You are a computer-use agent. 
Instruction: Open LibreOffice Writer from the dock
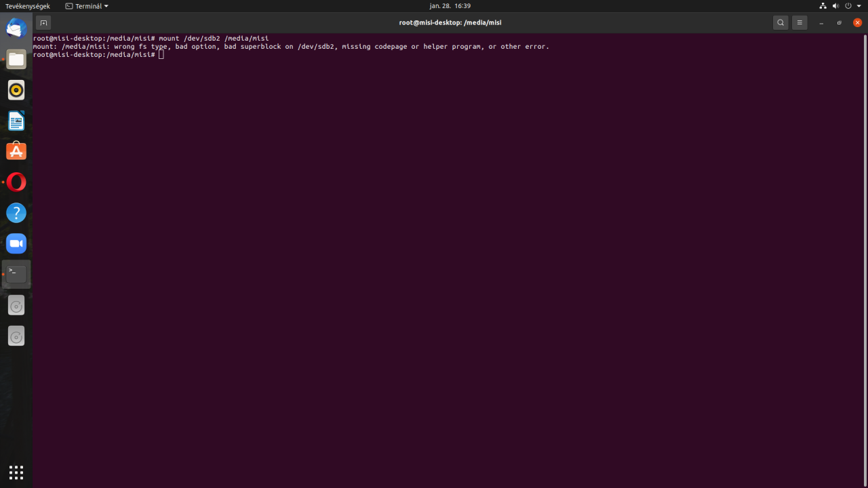tap(16, 121)
